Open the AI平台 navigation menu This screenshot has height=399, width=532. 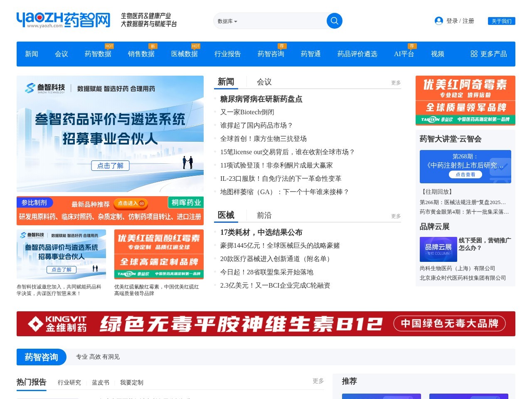point(403,54)
